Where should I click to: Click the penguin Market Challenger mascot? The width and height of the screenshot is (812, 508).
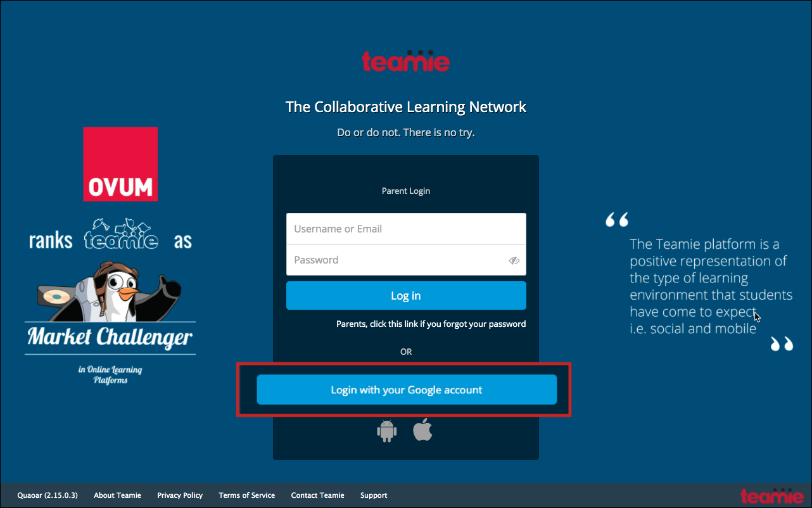coord(108,291)
